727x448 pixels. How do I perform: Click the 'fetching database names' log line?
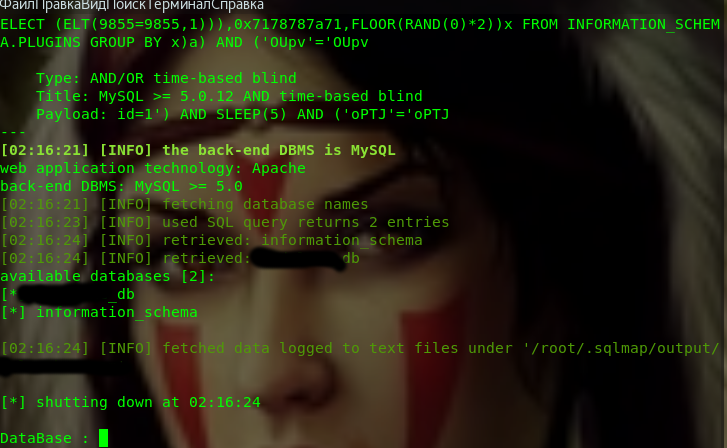[185, 204]
